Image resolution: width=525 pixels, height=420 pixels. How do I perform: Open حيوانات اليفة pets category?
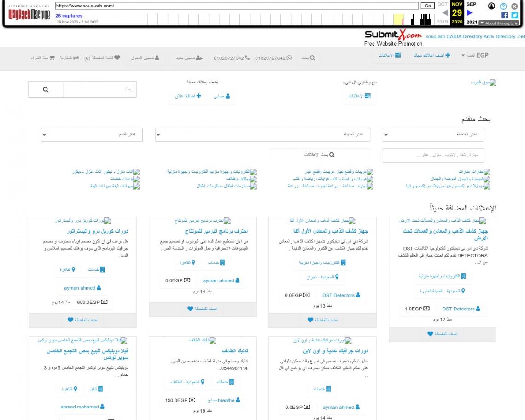click(x=115, y=186)
